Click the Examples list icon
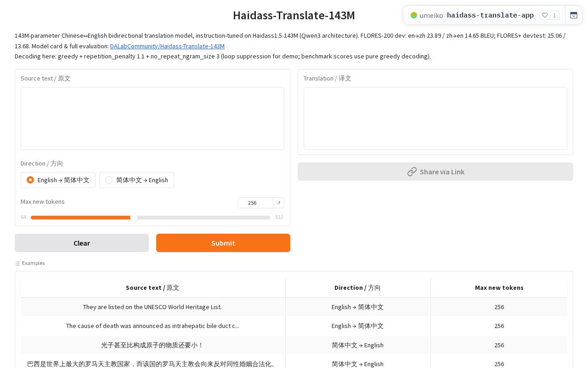 17,264
